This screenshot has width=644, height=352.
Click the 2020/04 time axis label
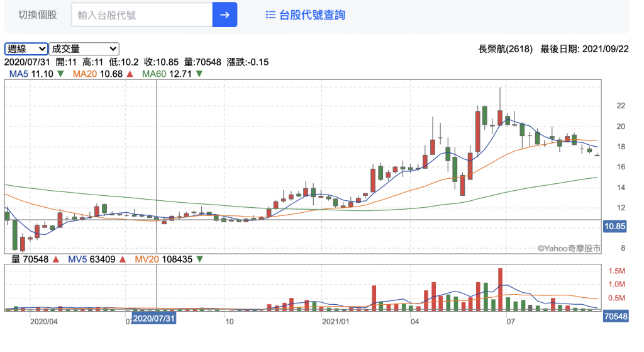[44, 322]
